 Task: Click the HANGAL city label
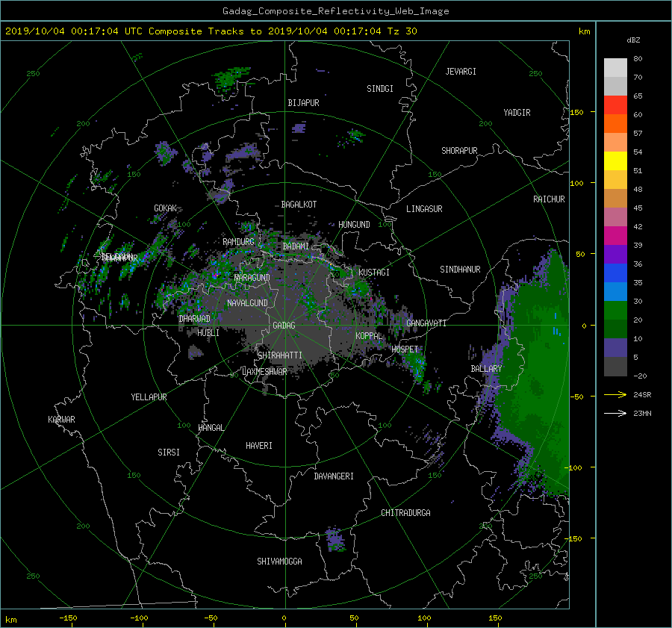point(211,428)
